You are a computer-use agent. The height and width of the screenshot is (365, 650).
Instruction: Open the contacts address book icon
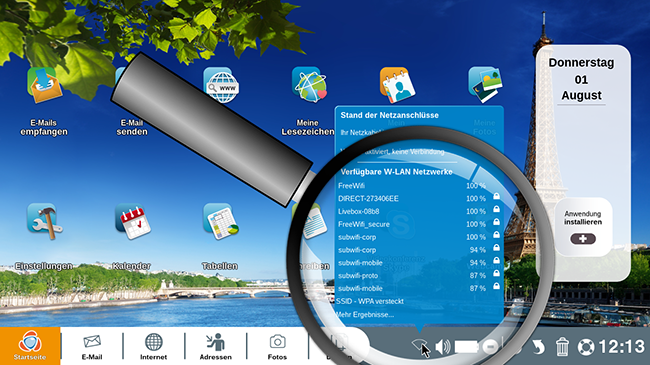click(x=398, y=85)
